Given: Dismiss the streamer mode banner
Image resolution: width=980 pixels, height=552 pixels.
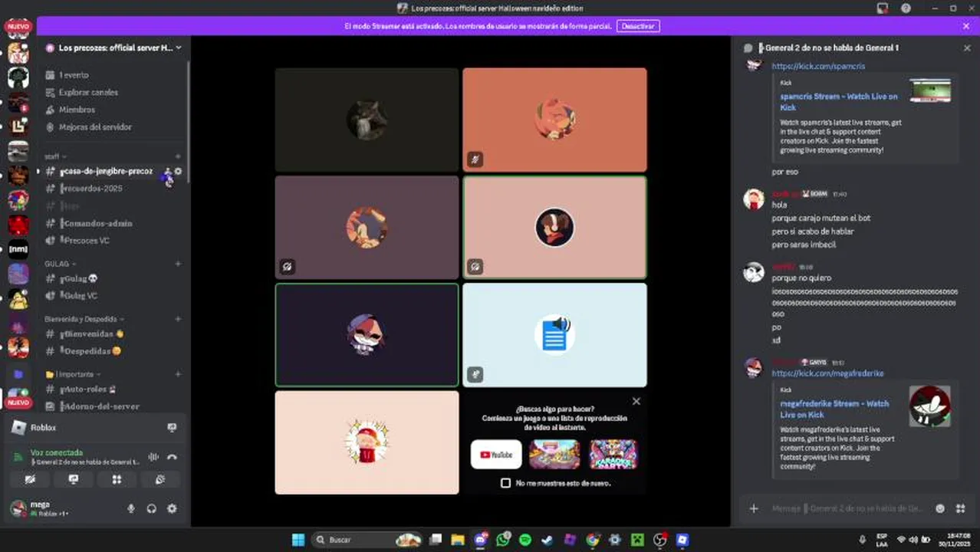Looking at the screenshot, I should [x=966, y=26].
